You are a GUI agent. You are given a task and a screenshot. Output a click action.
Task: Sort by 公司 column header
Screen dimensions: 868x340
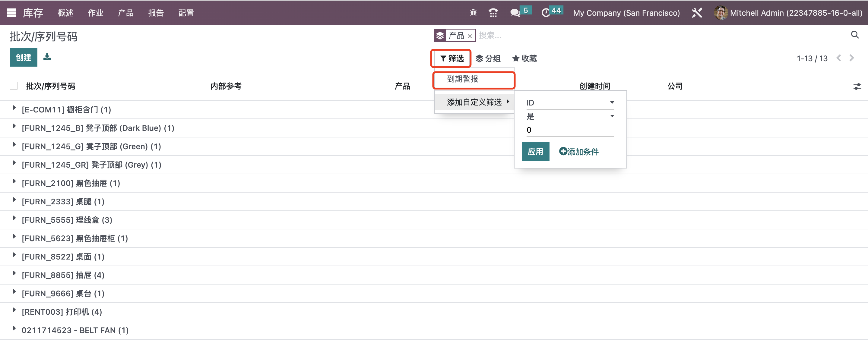coord(675,86)
